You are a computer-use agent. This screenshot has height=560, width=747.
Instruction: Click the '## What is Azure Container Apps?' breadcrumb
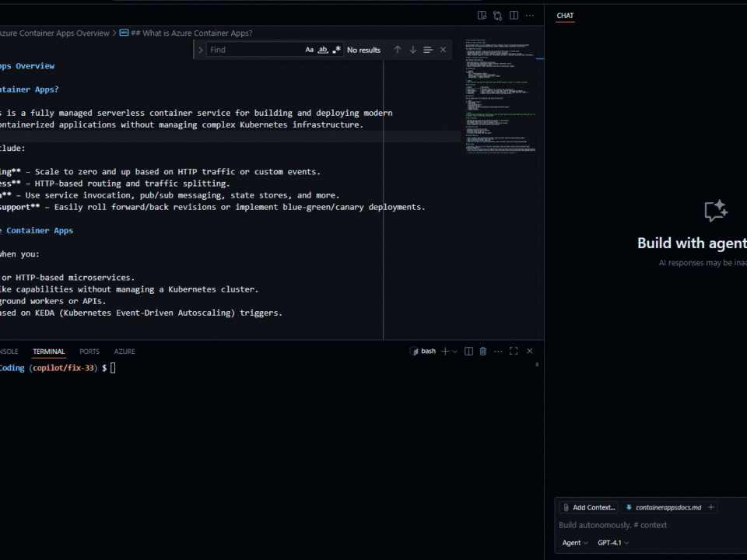[191, 33]
